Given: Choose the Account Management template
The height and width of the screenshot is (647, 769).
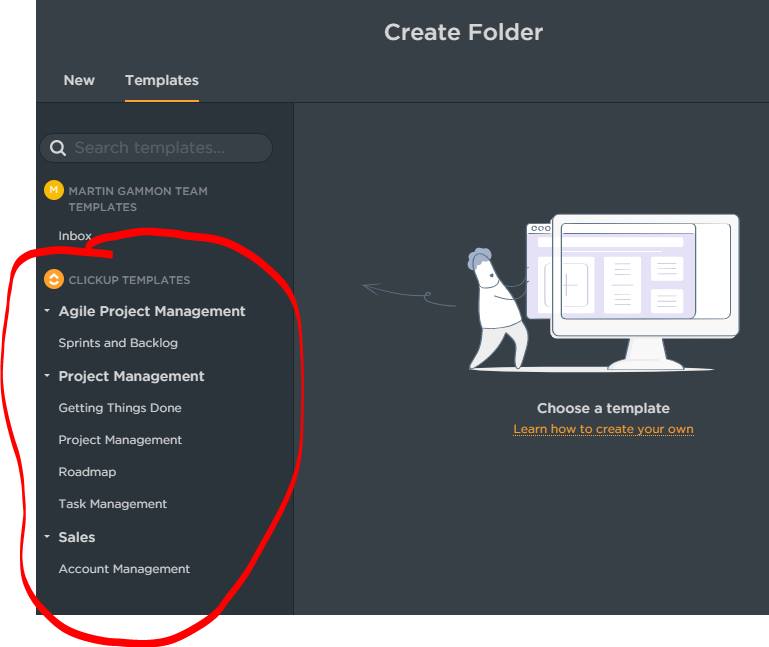Looking at the screenshot, I should (124, 569).
